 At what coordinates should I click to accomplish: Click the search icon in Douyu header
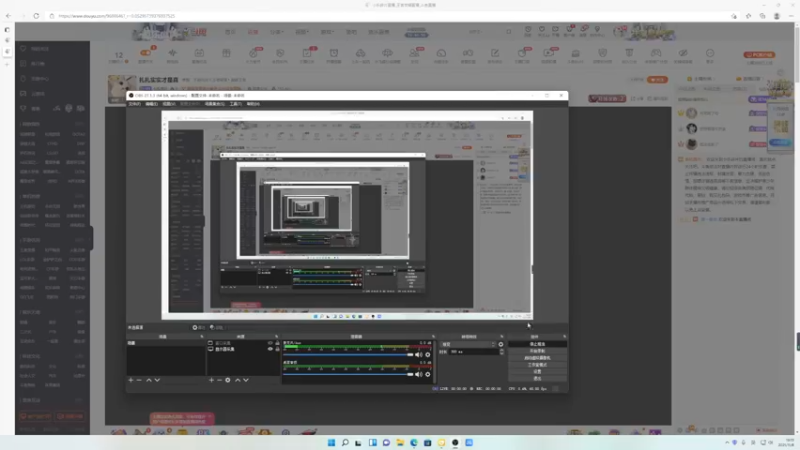click(x=509, y=32)
